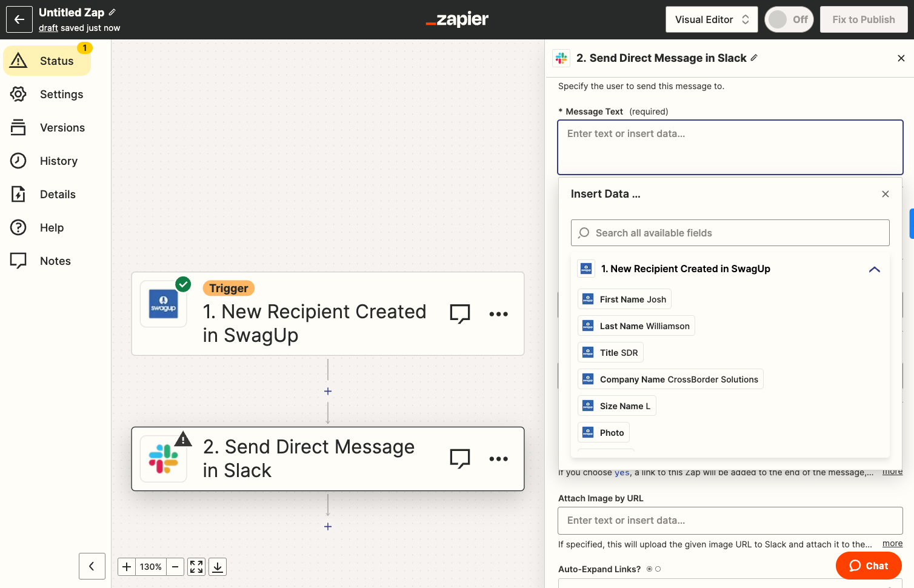
Task: Click more link under Attach Image field
Action: [892, 544]
